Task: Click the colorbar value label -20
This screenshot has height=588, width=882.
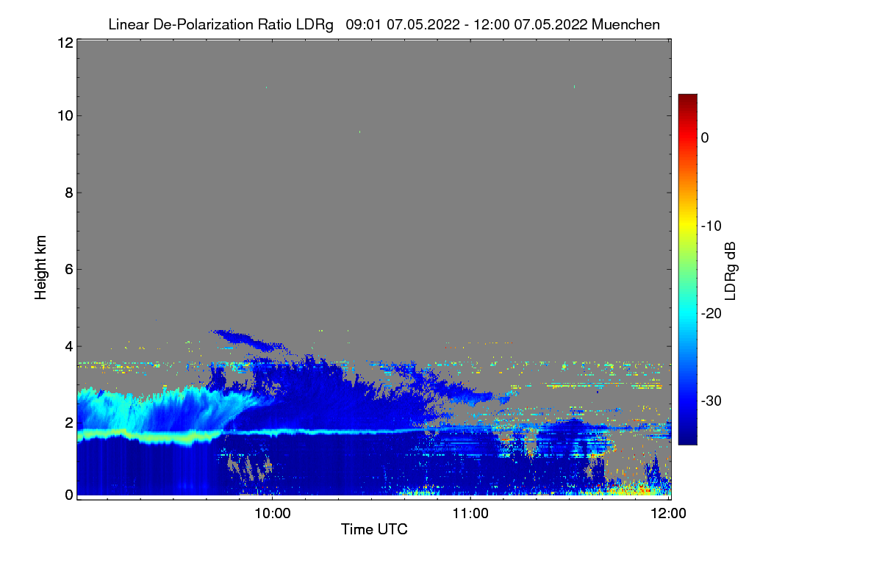Action: pos(710,313)
